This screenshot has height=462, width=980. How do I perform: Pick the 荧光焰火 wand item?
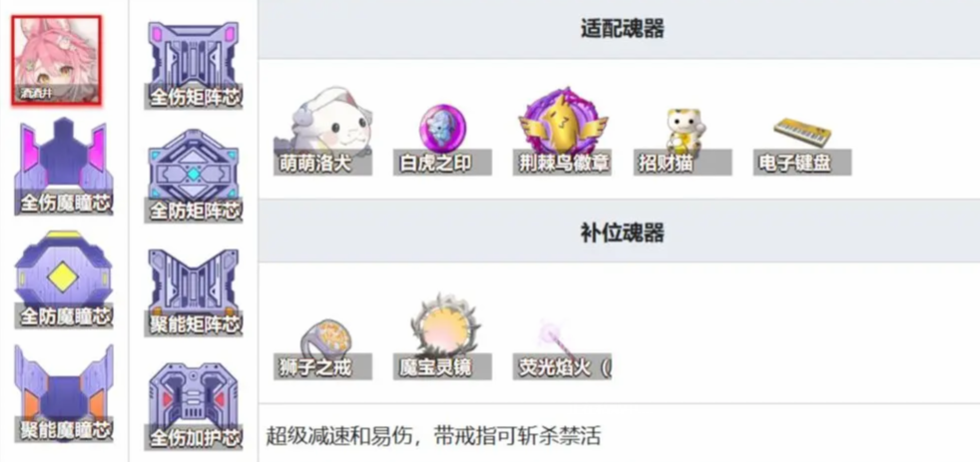pos(562,349)
